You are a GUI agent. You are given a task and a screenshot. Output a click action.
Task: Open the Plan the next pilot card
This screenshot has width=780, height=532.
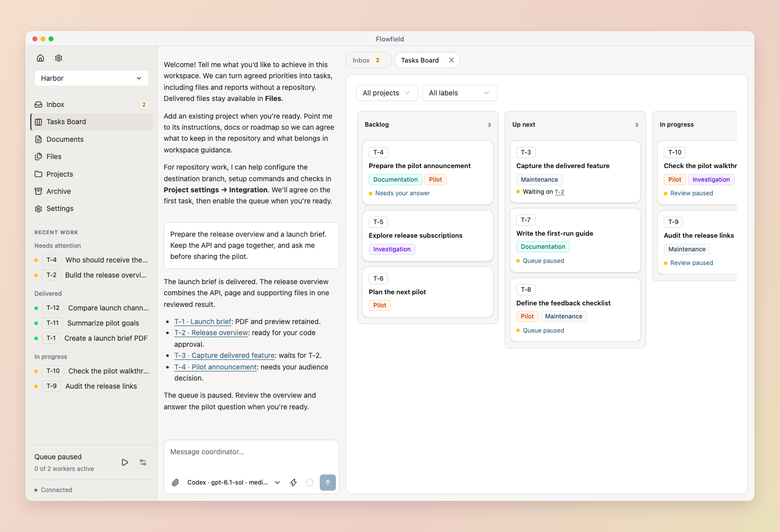pos(428,292)
